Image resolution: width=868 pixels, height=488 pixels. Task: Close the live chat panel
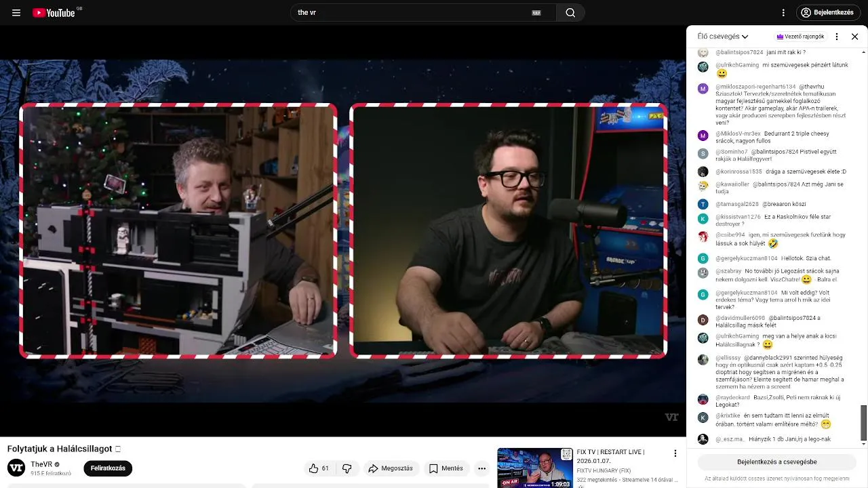pyautogui.click(x=854, y=37)
